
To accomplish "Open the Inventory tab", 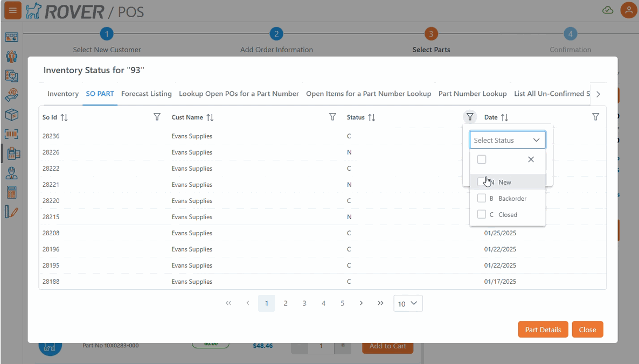I will click(62, 93).
